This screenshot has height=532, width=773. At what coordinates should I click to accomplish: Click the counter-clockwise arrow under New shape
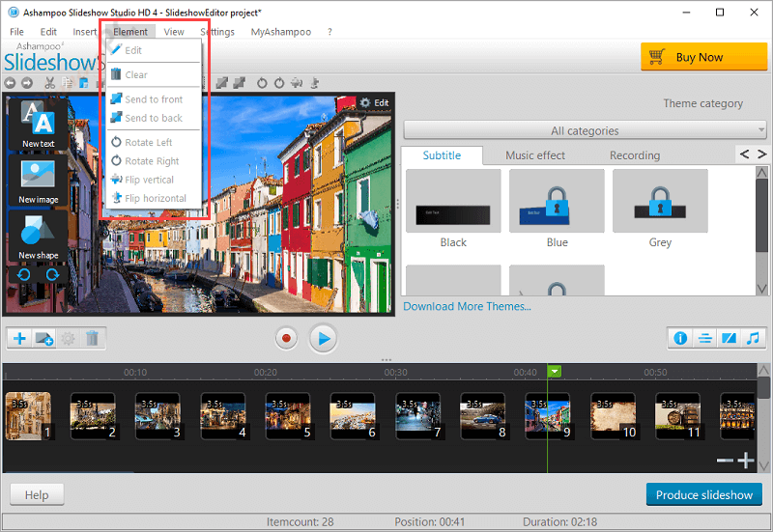coord(23,274)
